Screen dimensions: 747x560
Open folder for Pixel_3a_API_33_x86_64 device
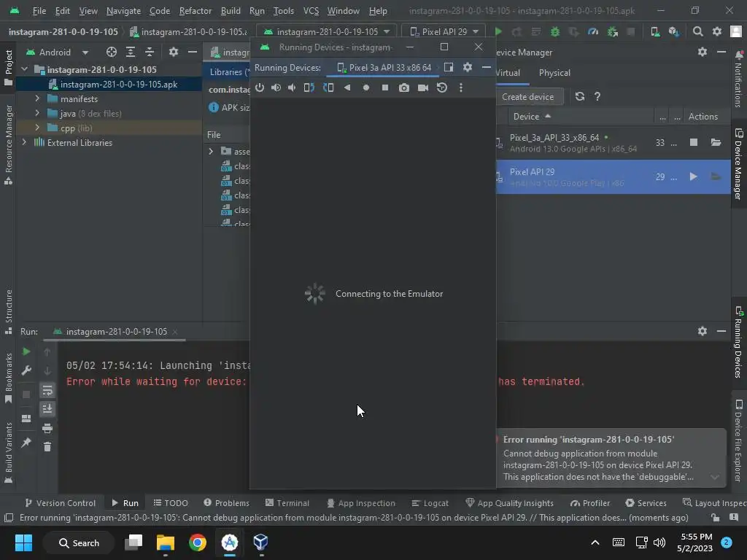tap(716, 142)
